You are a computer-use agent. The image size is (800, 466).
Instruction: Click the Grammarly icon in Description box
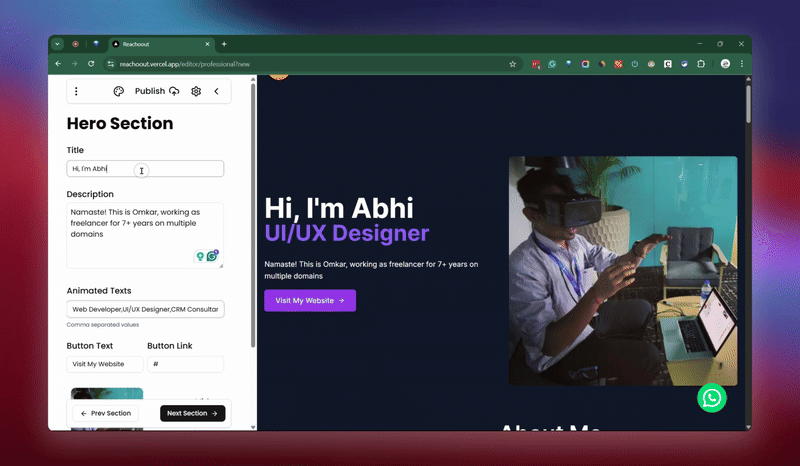tap(212, 256)
